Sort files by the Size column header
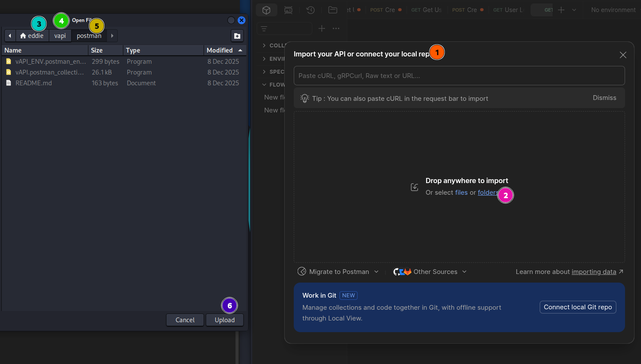Screen dimensions: 641x364 point(106,50)
